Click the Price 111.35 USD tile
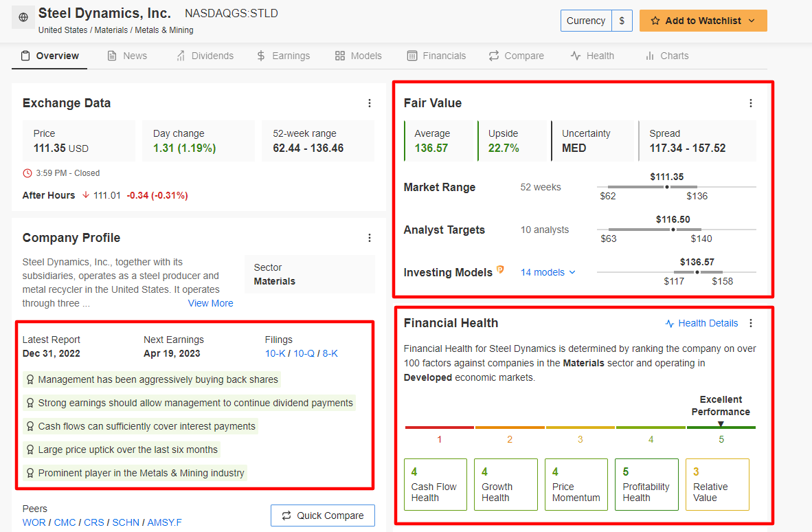The height and width of the screenshot is (532, 812). coord(79,141)
